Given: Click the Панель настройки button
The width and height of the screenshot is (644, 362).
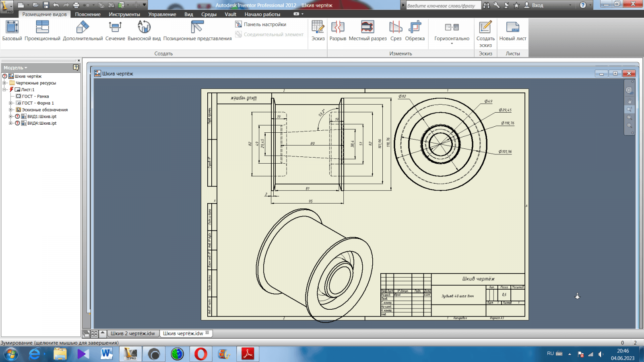Looking at the screenshot, I should [261, 25].
